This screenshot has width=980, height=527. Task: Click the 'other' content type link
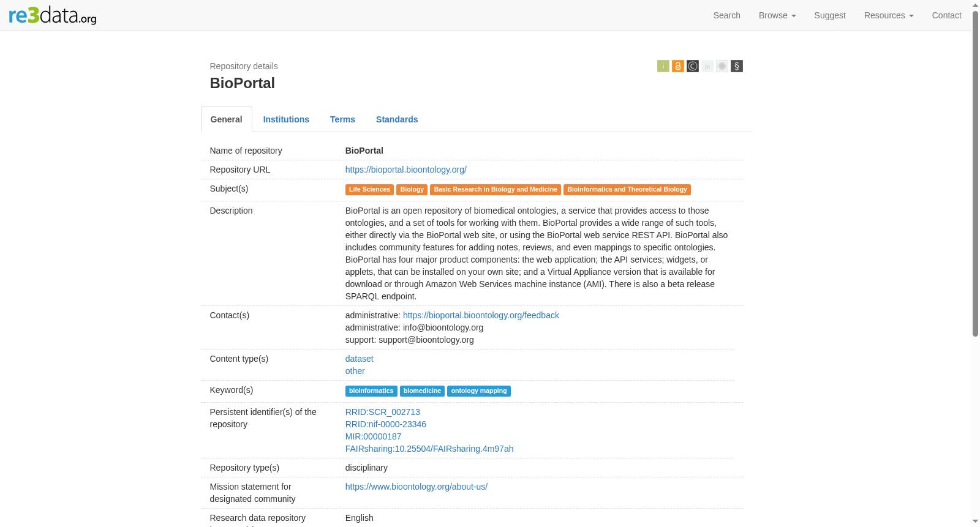click(355, 371)
